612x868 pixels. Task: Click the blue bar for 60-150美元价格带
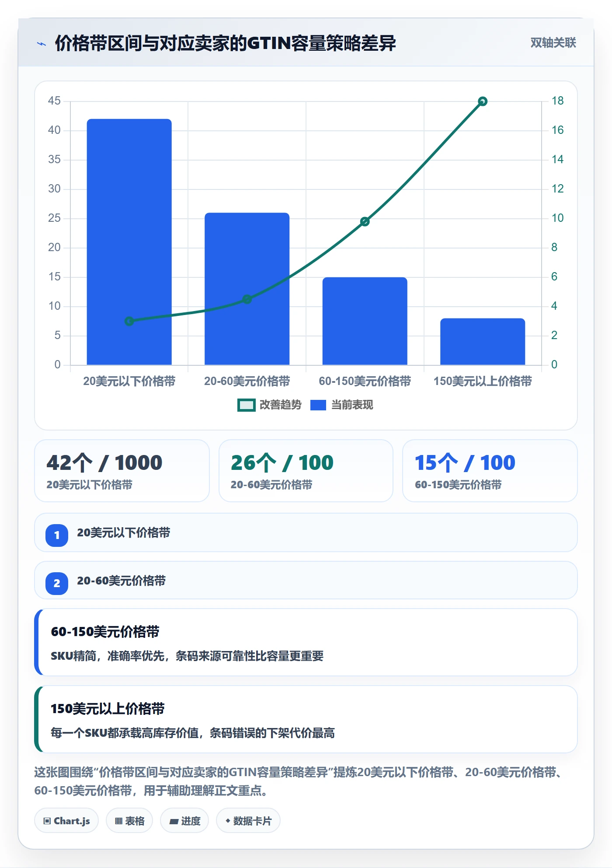[x=365, y=321]
